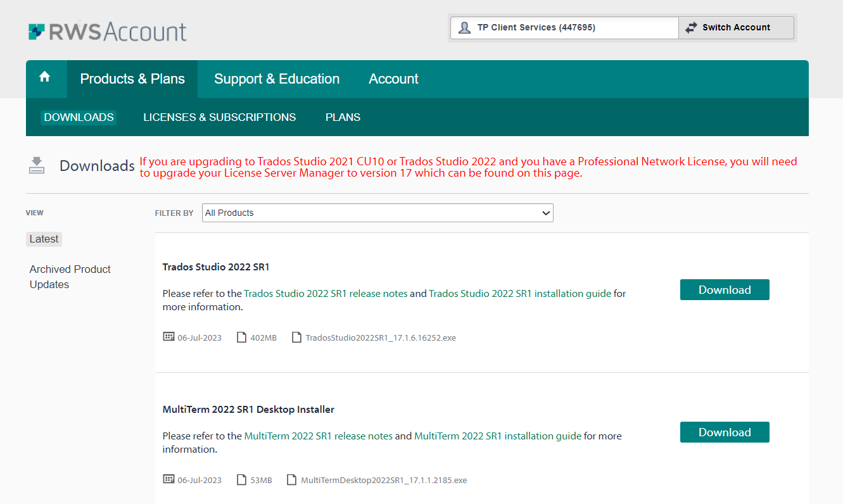Click the MultiTerm 06-Jul-2023 date
Viewport: 843px width, 504px height.
pyautogui.click(x=200, y=481)
